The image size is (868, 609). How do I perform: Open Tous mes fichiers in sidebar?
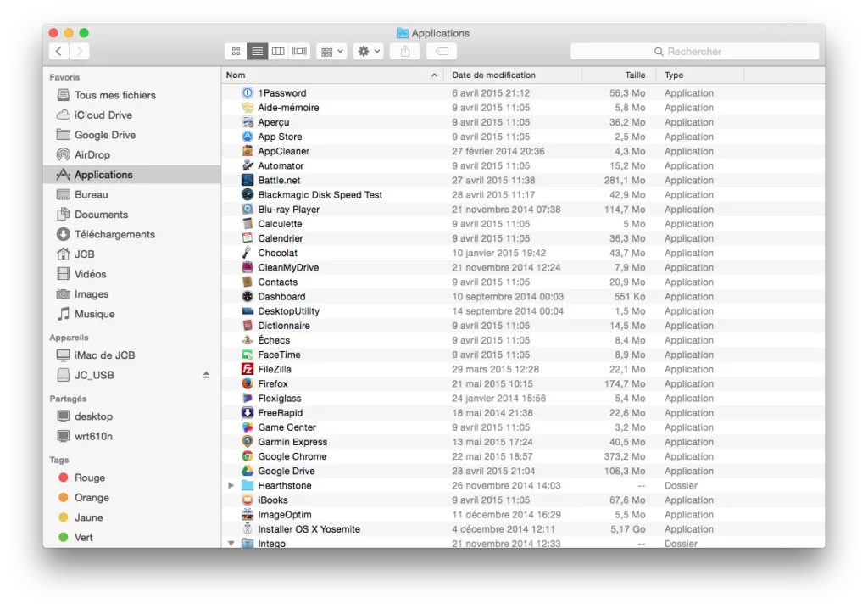pos(131,95)
